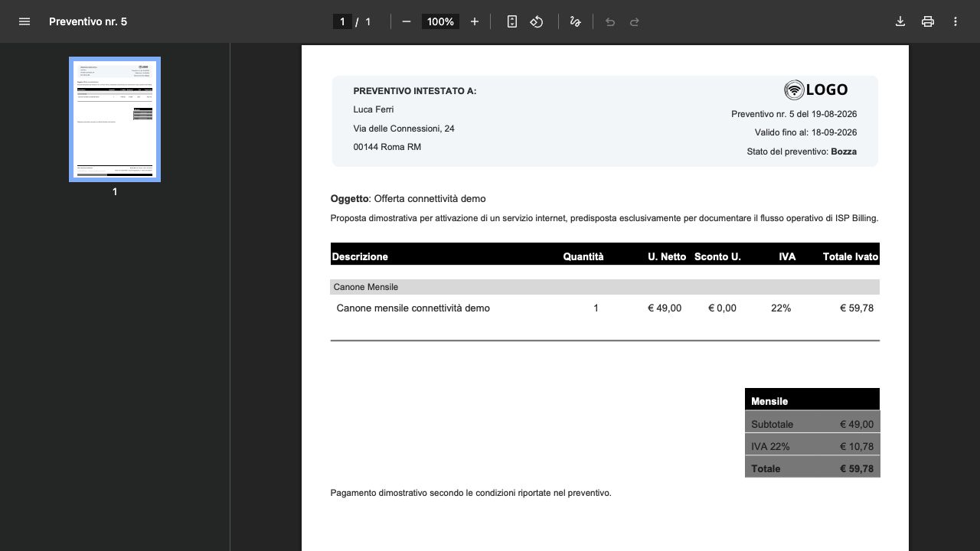Screen dimensions: 980x551
Task: Select the 100% zoom level field
Action: point(440,21)
